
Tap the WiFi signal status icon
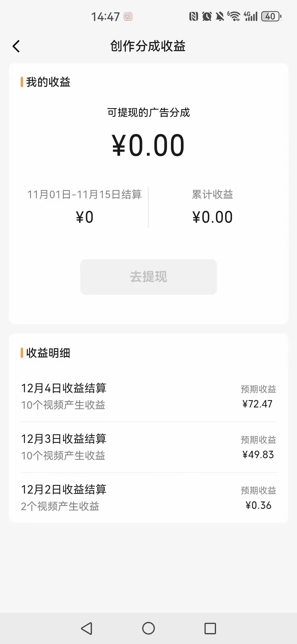pyautogui.click(x=234, y=17)
